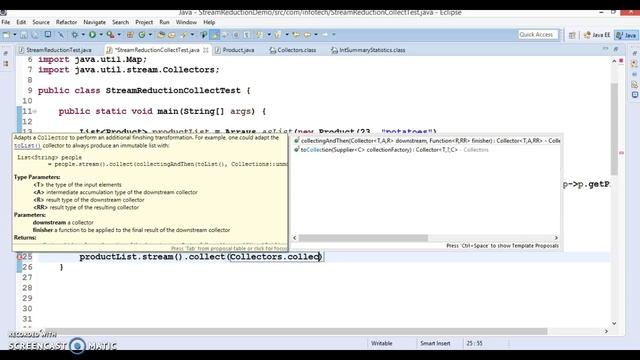Click the Open Type toolbar icon

tap(161, 35)
